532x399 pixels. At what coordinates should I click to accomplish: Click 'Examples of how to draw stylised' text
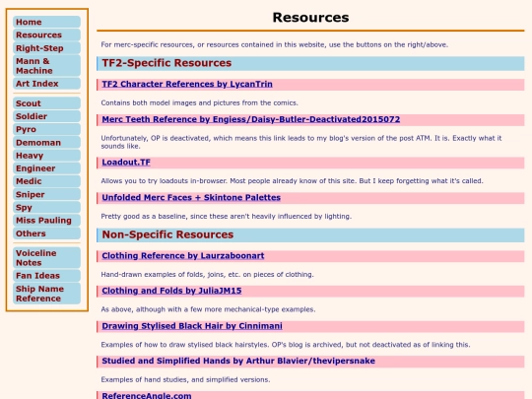[x=286, y=345]
